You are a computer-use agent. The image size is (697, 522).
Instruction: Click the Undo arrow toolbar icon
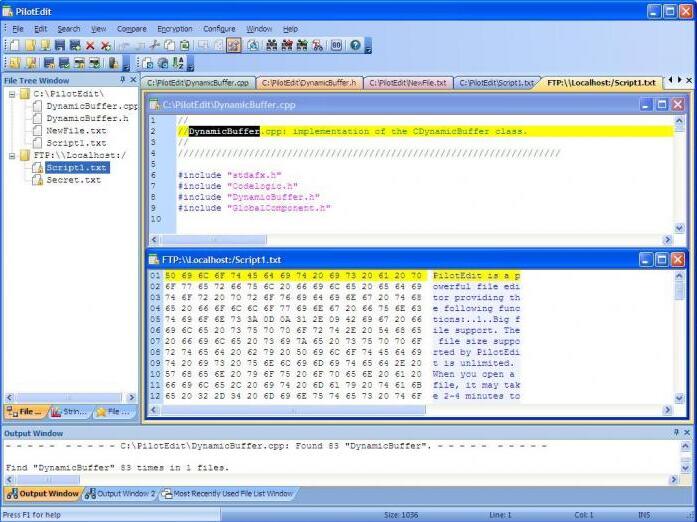click(124, 45)
